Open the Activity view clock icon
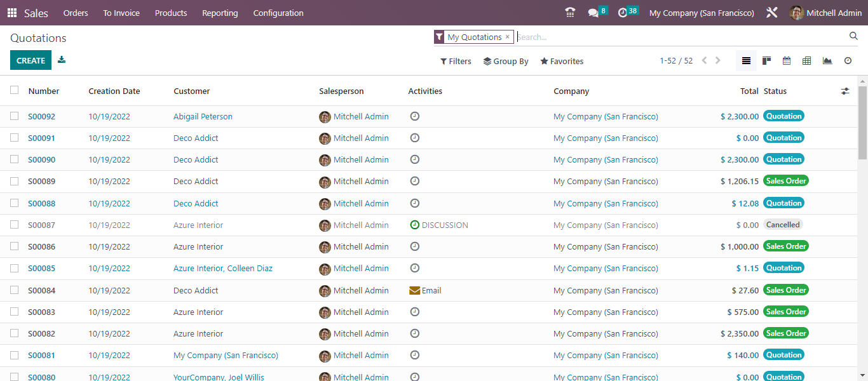 point(848,61)
